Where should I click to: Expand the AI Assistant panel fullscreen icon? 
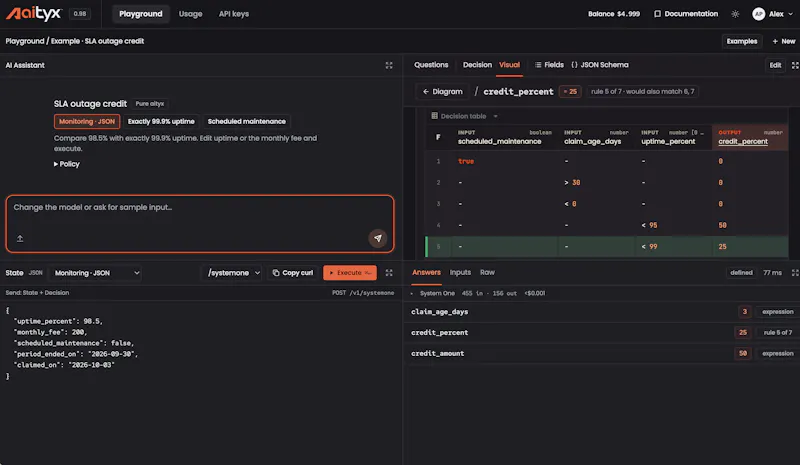click(389, 65)
